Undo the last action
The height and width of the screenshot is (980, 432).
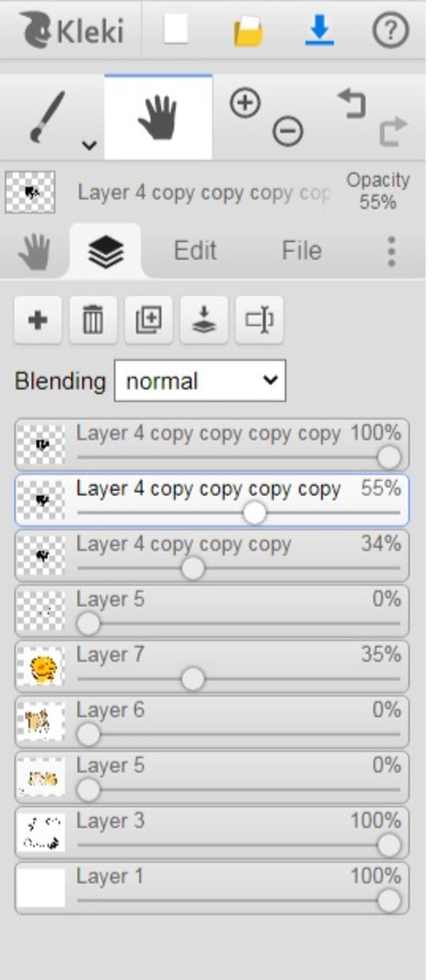click(x=352, y=103)
